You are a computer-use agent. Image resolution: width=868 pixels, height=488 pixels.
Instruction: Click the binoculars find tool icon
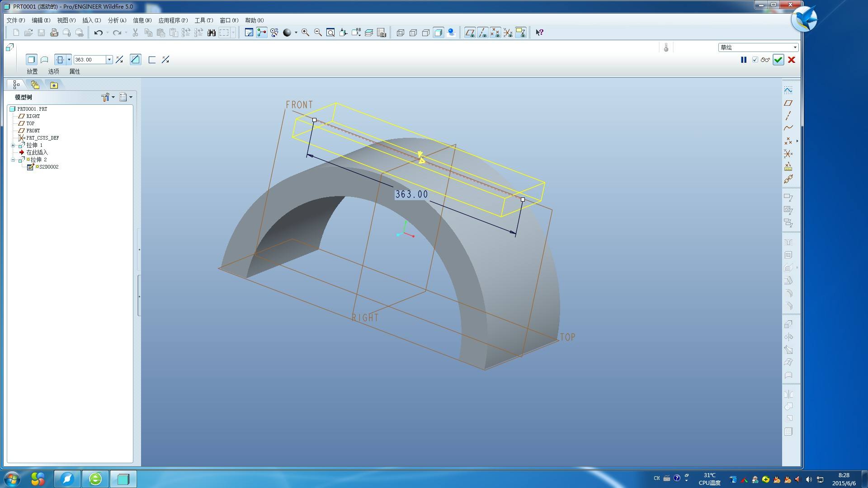[211, 33]
